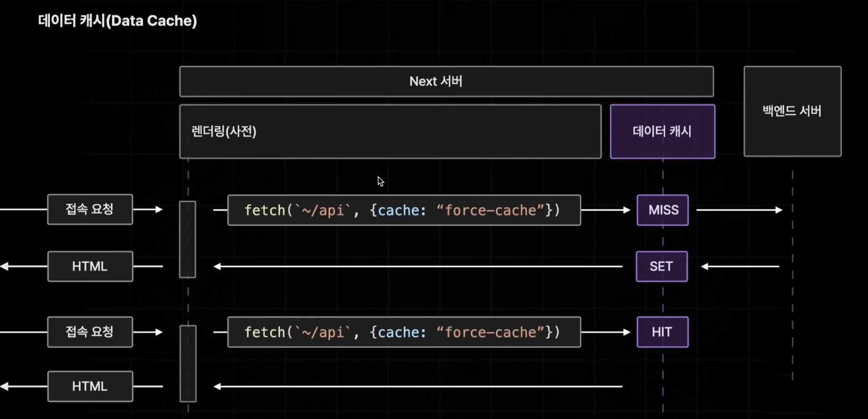This screenshot has height=419, width=868.
Task: Click the Next 서버 header box
Action: [x=446, y=81]
